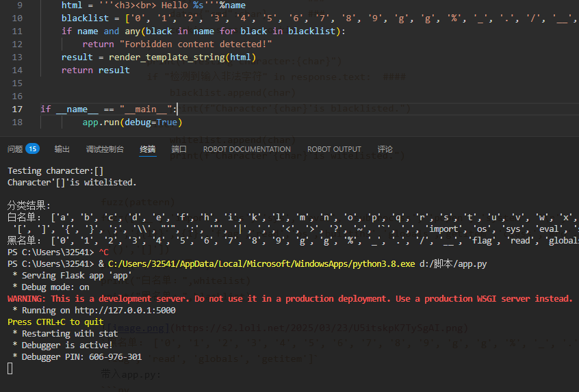Click the blue 15 problems count badge
The width and height of the screenshot is (579, 392).
click(32, 149)
